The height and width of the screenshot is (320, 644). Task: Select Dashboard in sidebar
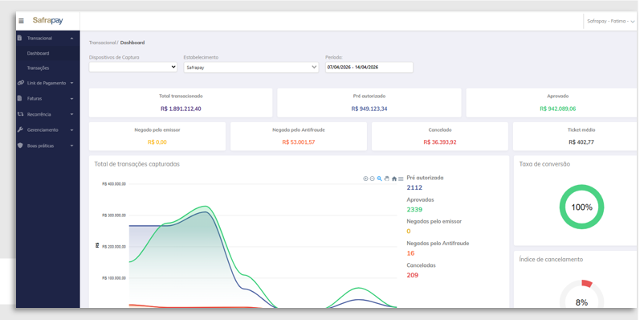coord(39,53)
